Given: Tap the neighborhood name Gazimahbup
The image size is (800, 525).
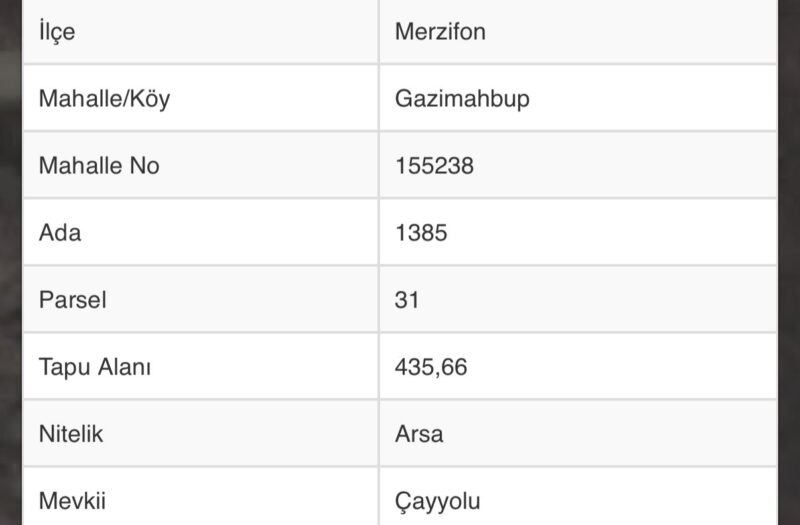Looking at the screenshot, I should [462, 99].
